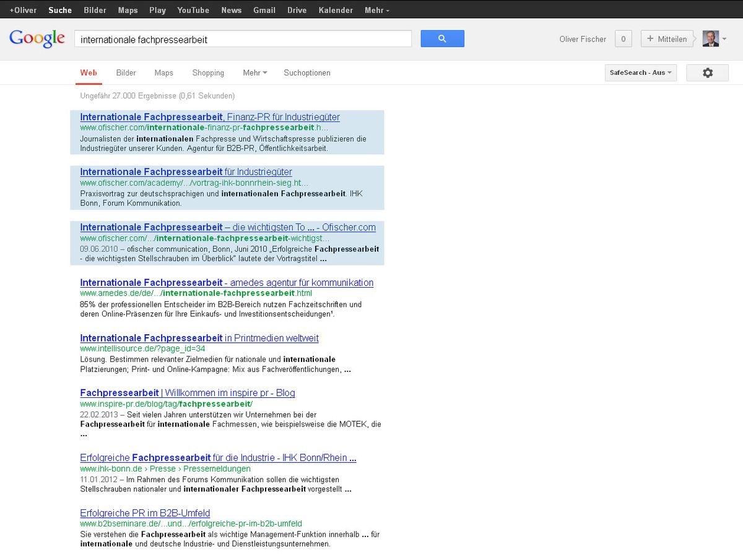This screenshot has width=743, height=560.
Task: Open Kalender in the top bar
Action: point(336,10)
